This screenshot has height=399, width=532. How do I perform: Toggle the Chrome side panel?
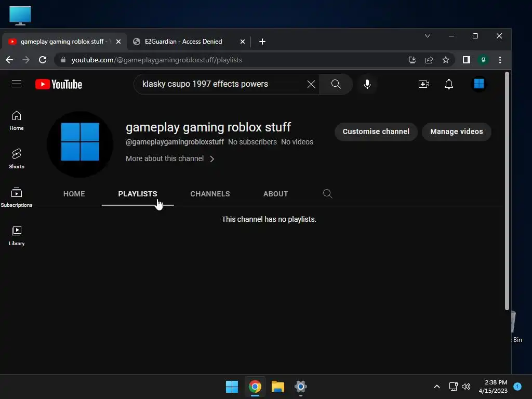click(466, 60)
